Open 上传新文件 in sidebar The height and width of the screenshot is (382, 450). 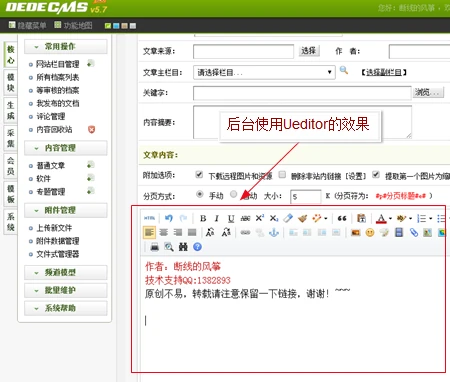coord(54,228)
